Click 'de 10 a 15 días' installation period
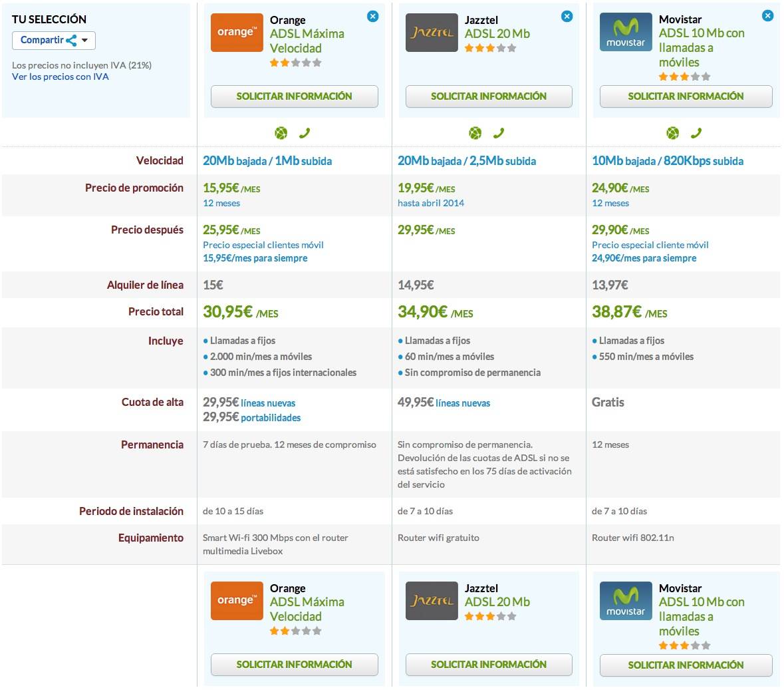The height and width of the screenshot is (690, 784). (x=233, y=512)
